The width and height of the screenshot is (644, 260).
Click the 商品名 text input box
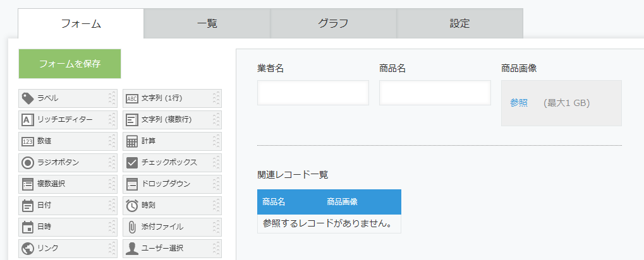(x=435, y=93)
